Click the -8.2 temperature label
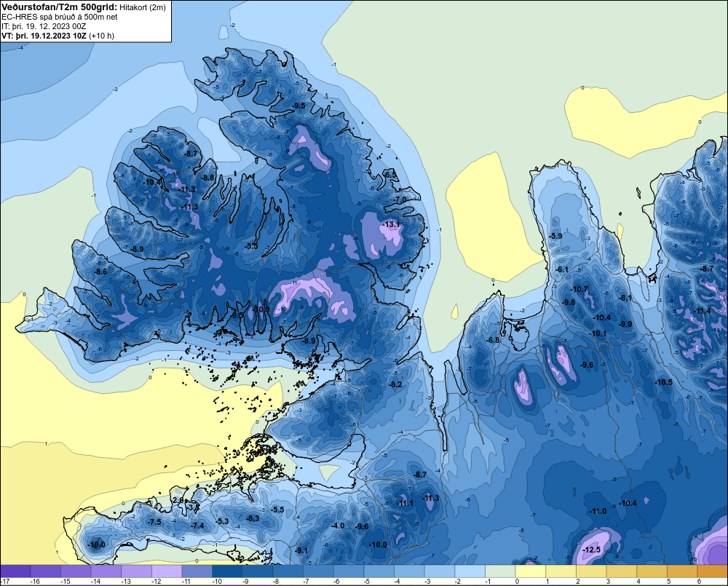Image resolution: width=728 pixels, height=586 pixels. coord(395,384)
